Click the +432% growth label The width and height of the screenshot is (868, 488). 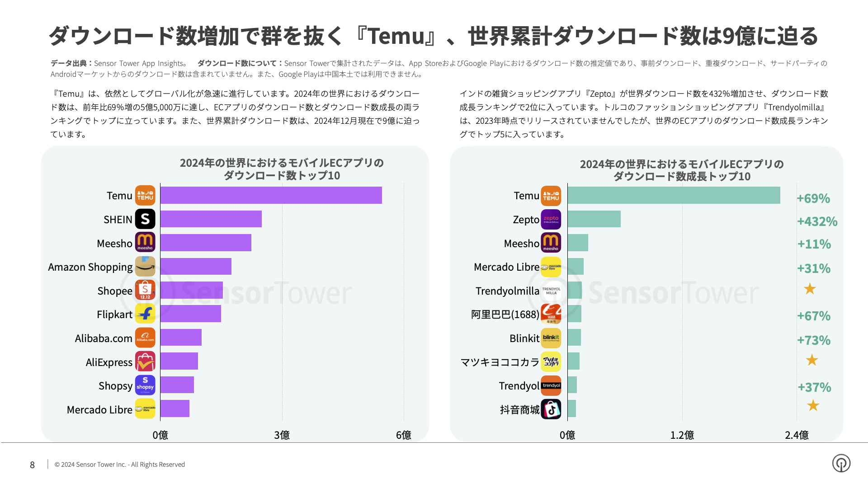pyautogui.click(x=817, y=221)
